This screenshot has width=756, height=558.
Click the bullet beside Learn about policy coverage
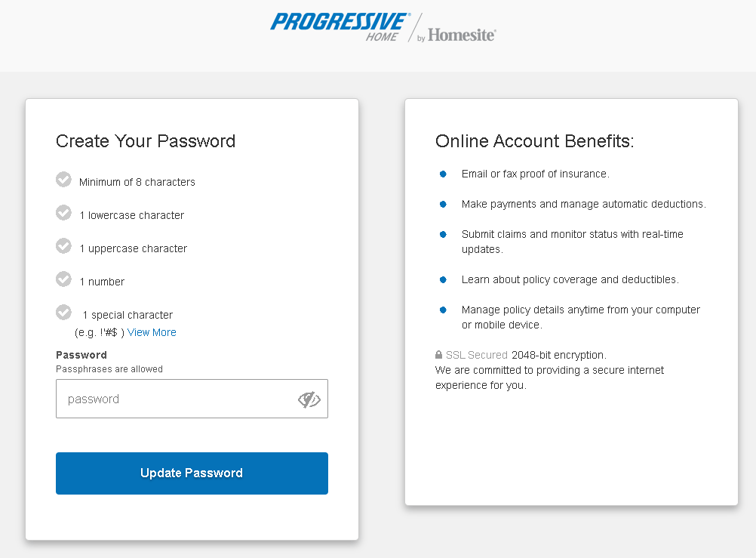[444, 280]
